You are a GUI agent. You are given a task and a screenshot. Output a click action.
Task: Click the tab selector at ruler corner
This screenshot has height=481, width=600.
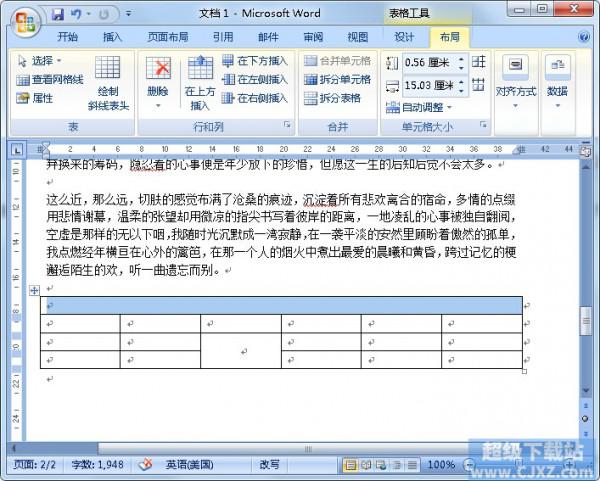[16, 150]
